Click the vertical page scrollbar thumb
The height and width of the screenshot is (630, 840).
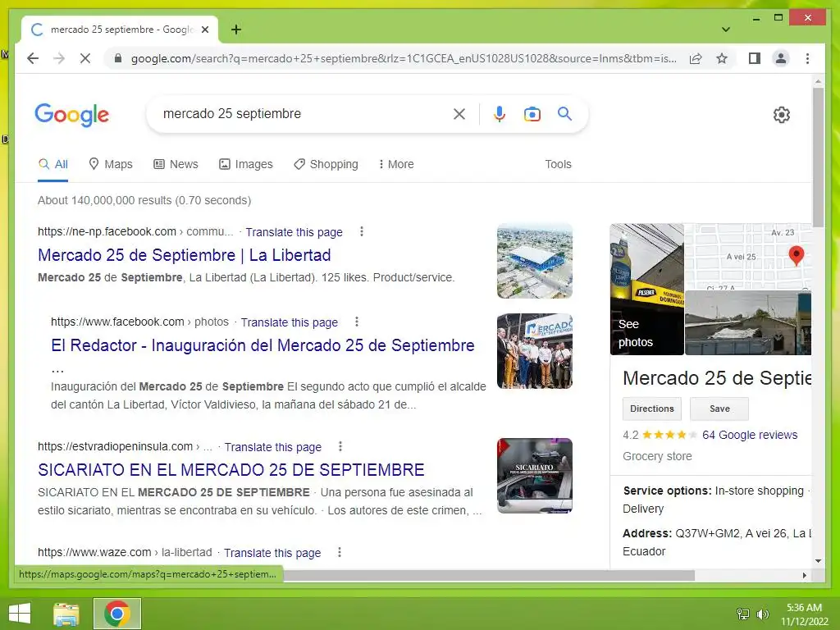[x=818, y=157]
